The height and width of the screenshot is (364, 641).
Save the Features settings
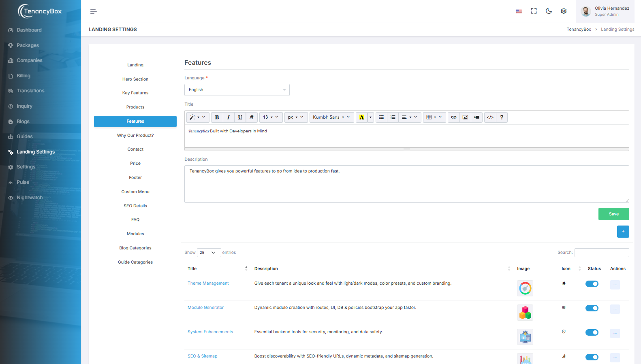coord(614,214)
